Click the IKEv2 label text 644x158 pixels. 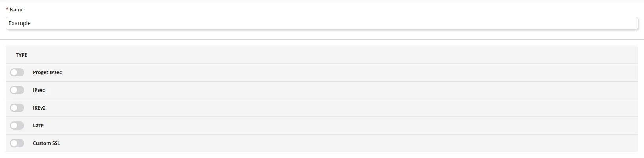pyautogui.click(x=39, y=108)
